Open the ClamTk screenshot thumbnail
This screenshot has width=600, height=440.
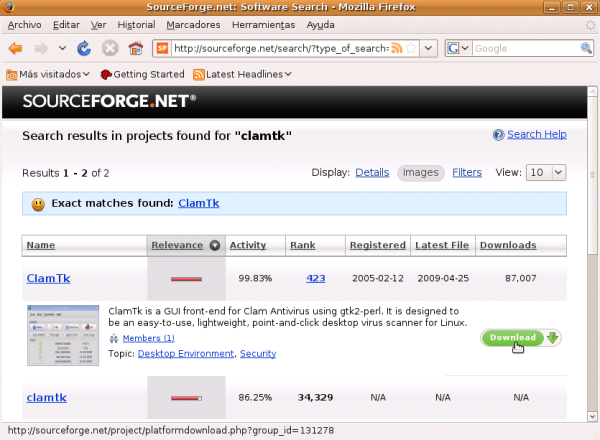(x=63, y=335)
